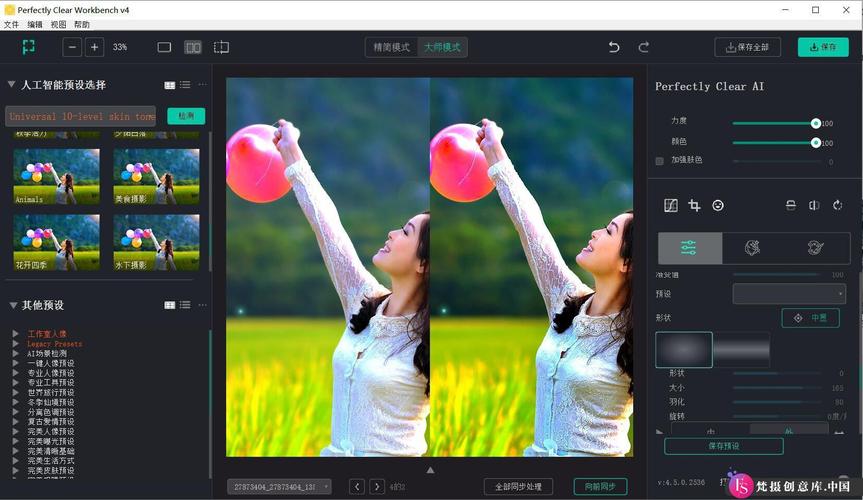Screen dimensions: 863x500
Task: Switch to 大师模式 mode
Action: point(443,47)
